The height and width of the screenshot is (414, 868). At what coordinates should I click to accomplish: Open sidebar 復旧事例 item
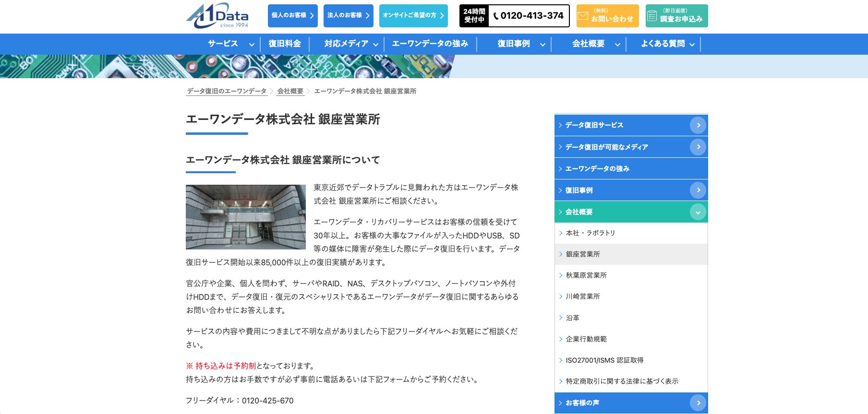tap(631, 190)
